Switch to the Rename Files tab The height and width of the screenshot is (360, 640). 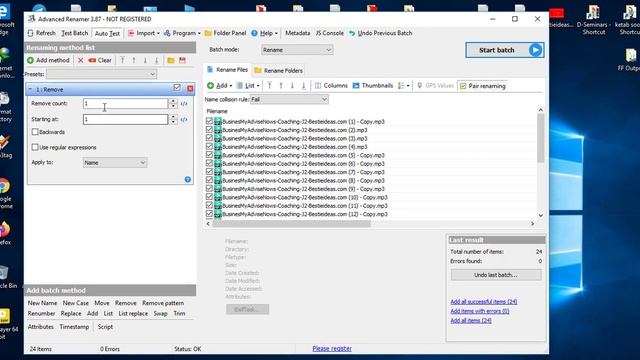[x=227, y=70]
